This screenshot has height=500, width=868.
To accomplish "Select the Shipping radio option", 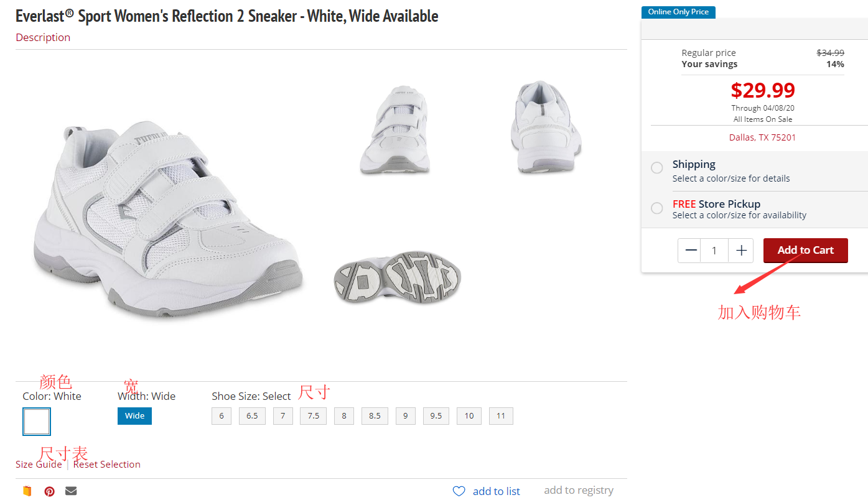I will click(x=657, y=168).
